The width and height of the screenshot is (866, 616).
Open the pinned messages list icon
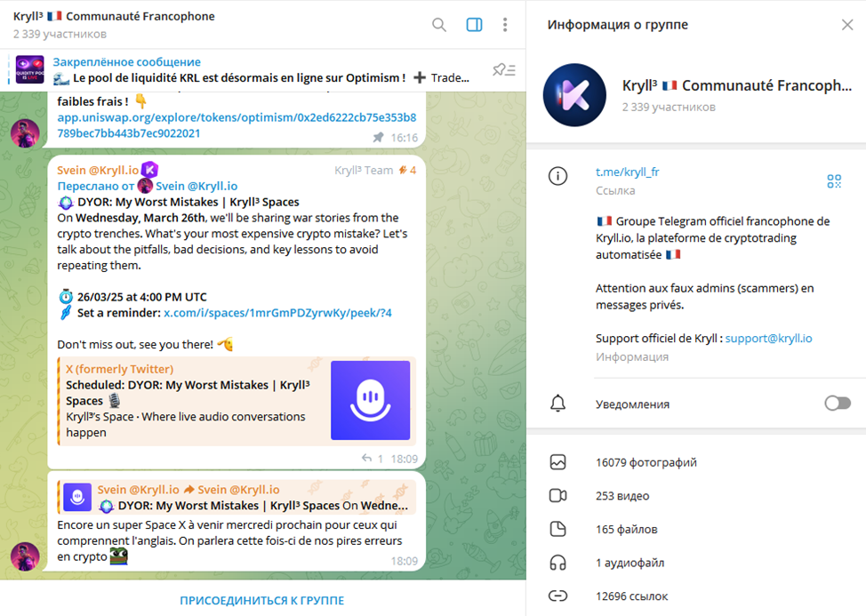click(x=504, y=70)
